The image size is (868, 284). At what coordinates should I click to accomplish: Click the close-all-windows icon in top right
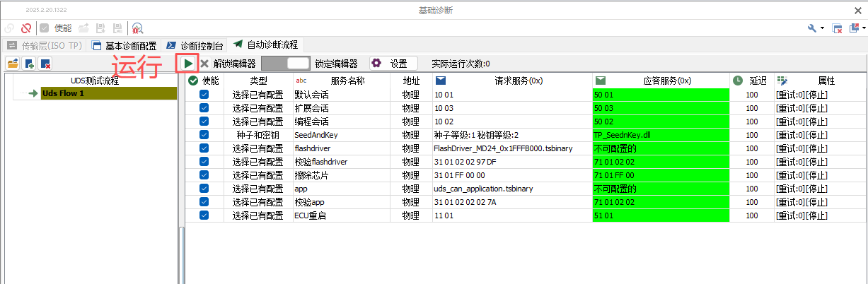pos(837,28)
